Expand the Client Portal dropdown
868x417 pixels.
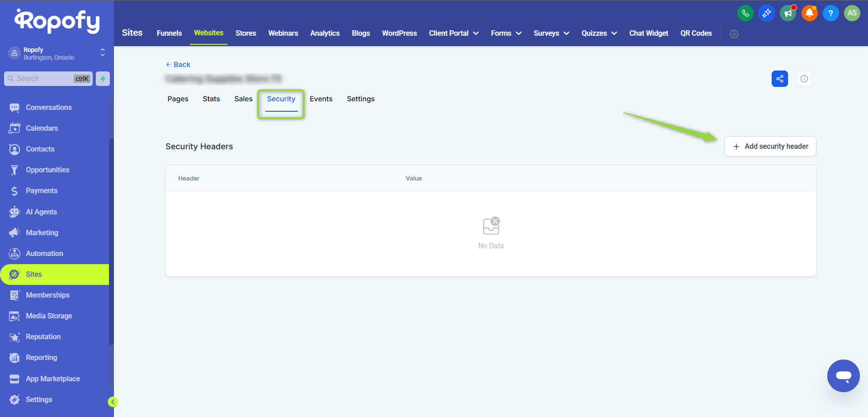click(453, 33)
